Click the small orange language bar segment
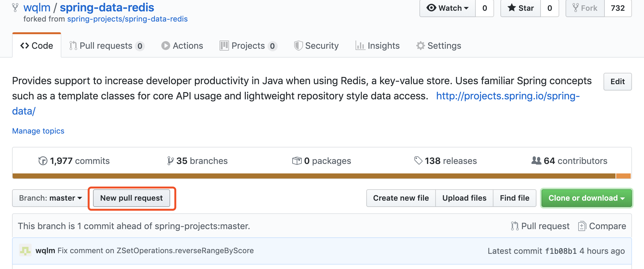Image resolution: width=644 pixels, height=269 pixels. (x=623, y=176)
